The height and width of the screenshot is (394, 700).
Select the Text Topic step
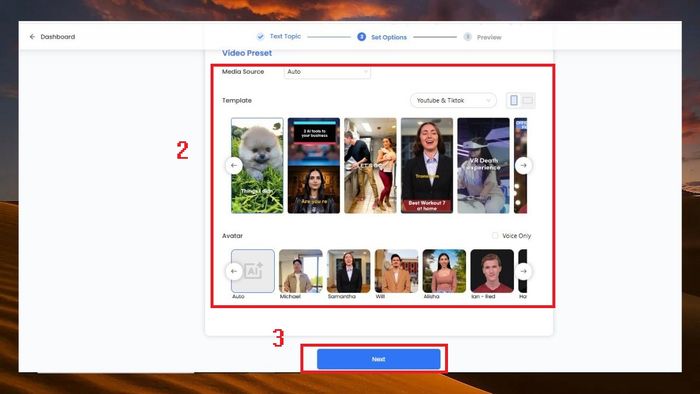point(285,36)
